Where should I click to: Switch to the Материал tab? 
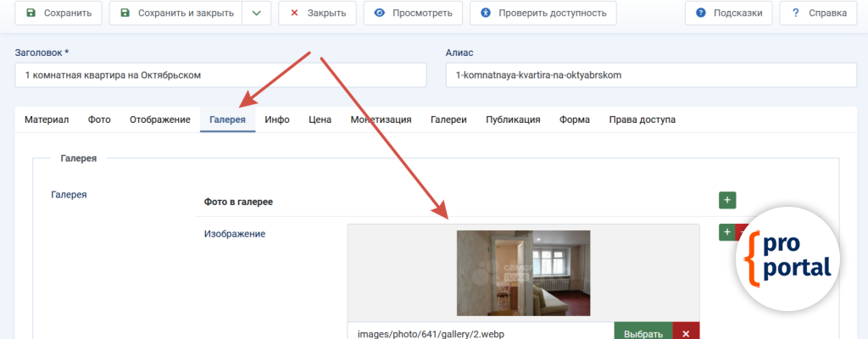point(47,119)
